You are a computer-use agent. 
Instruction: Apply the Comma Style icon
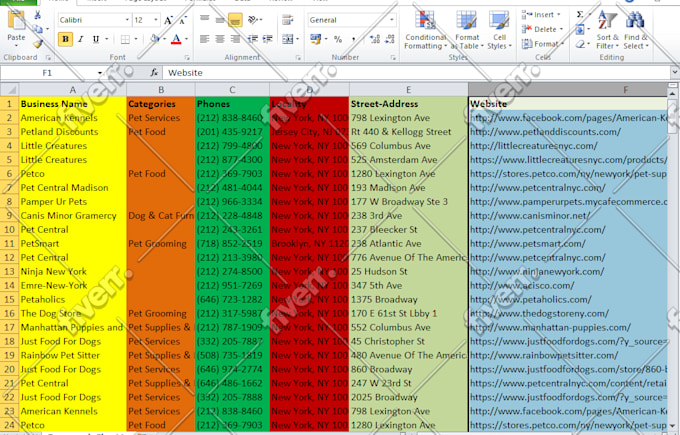point(354,39)
